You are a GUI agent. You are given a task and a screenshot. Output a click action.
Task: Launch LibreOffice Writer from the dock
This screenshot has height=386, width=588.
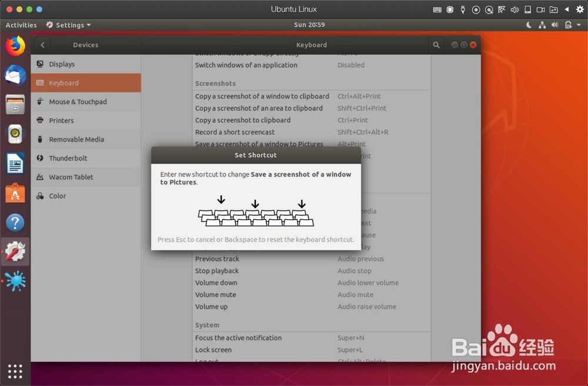click(15, 163)
